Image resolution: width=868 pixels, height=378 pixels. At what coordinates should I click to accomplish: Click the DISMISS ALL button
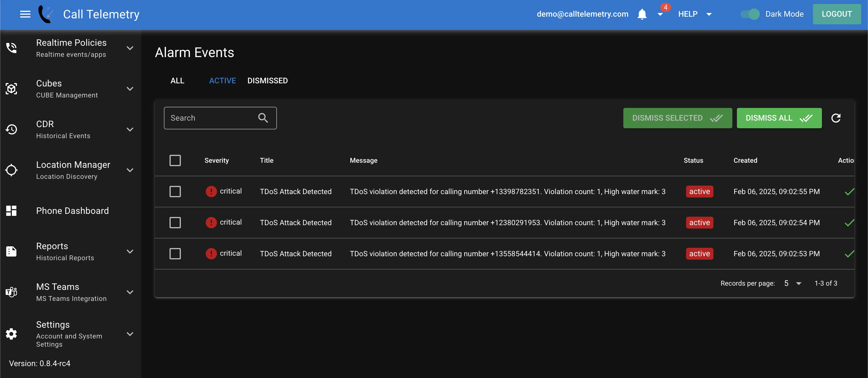(x=779, y=118)
